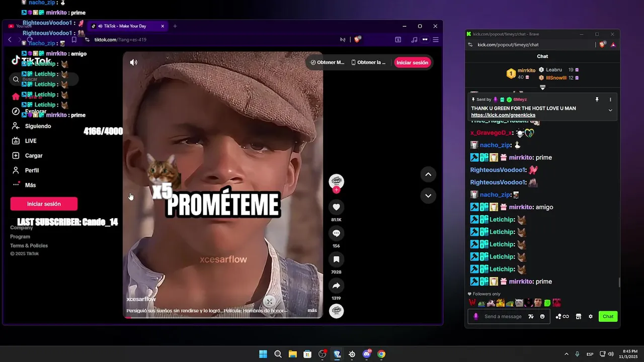Viewport: 644px width, 362px height.
Task: Mute the TikTok video with the speaker icon
Action: pyautogui.click(x=133, y=62)
